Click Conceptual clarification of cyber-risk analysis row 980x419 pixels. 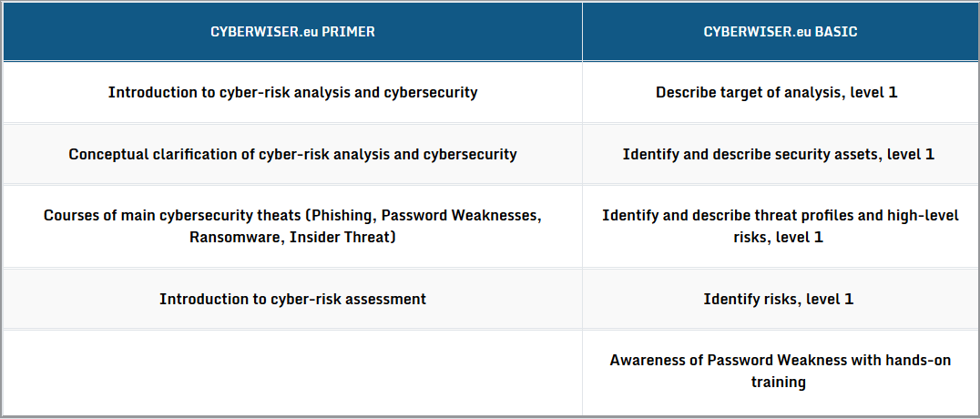(292, 155)
